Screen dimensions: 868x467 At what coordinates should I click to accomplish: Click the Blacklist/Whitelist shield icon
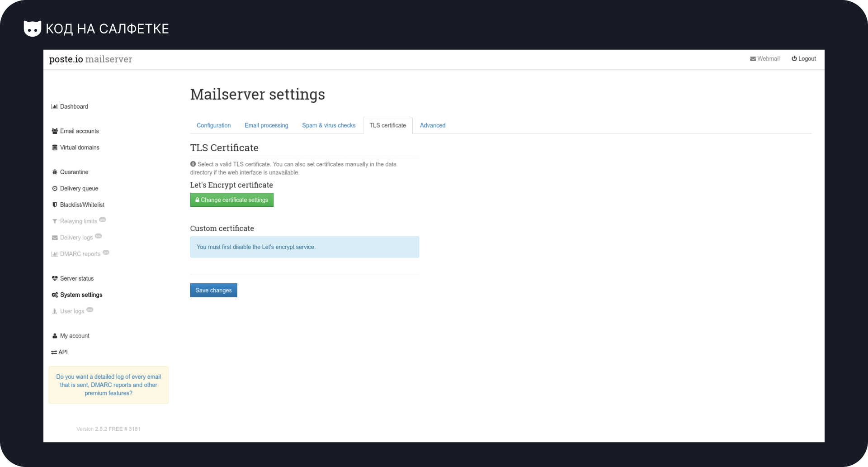(x=55, y=205)
